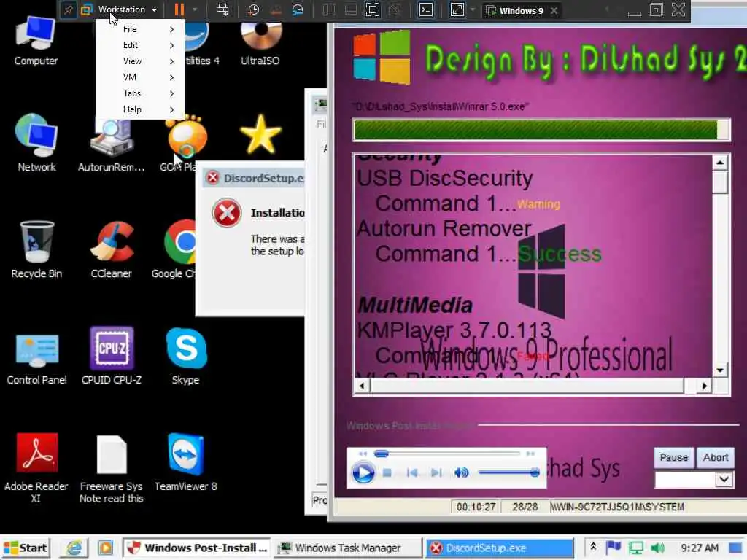
Task: Open the yellow star desktop icon
Action: tap(260, 134)
